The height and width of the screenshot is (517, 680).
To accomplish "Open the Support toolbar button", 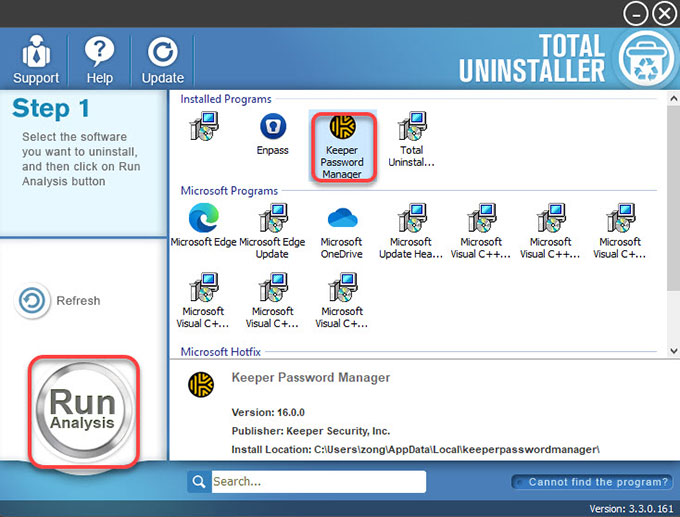I will point(36,59).
